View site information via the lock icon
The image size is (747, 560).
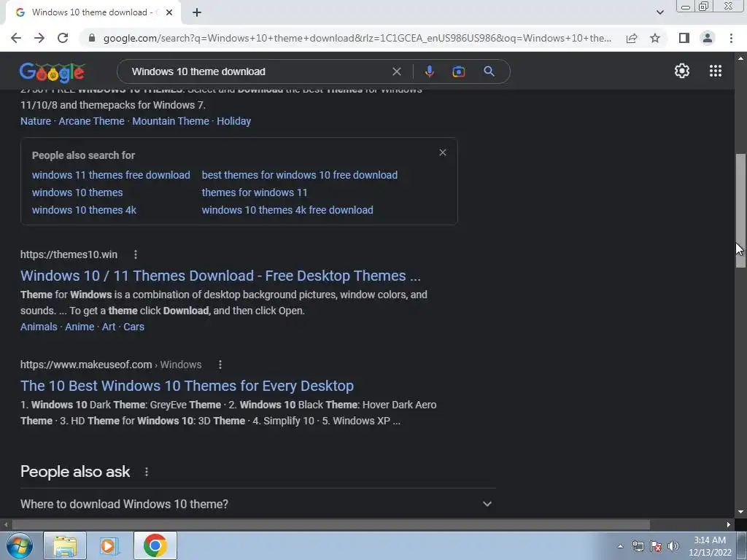pos(92,38)
